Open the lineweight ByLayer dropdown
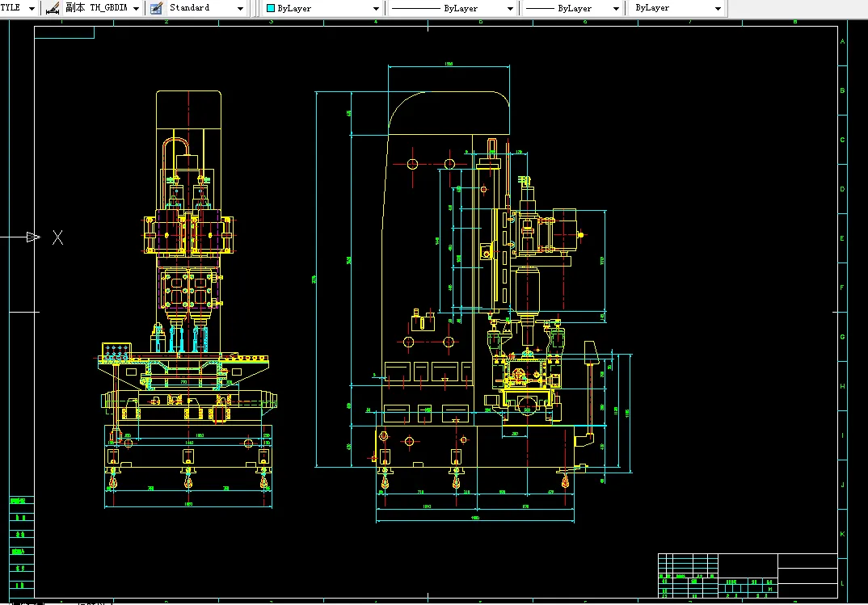Viewport: 868px width, 605px height. [x=617, y=8]
